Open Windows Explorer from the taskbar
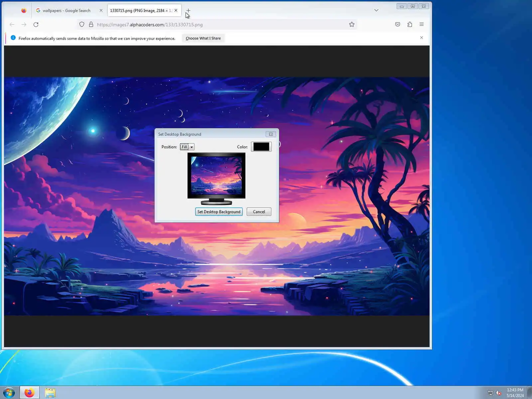This screenshot has height=399, width=532. pos(50,393)
